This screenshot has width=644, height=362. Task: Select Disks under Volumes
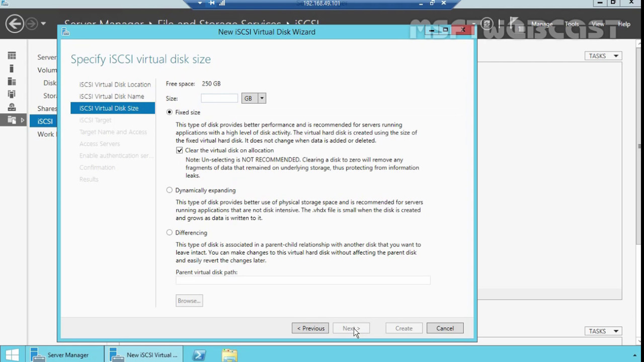coord(50,83)
